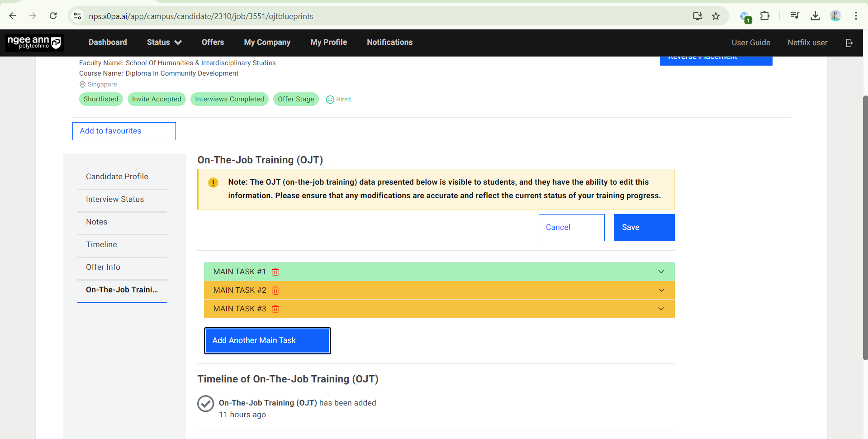
Task: Click the warning icon in the OJT note
Action: click(213, 182)
